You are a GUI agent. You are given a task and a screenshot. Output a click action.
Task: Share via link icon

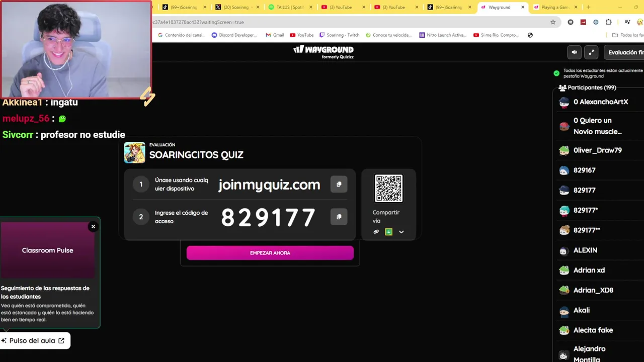pos(376,232)
